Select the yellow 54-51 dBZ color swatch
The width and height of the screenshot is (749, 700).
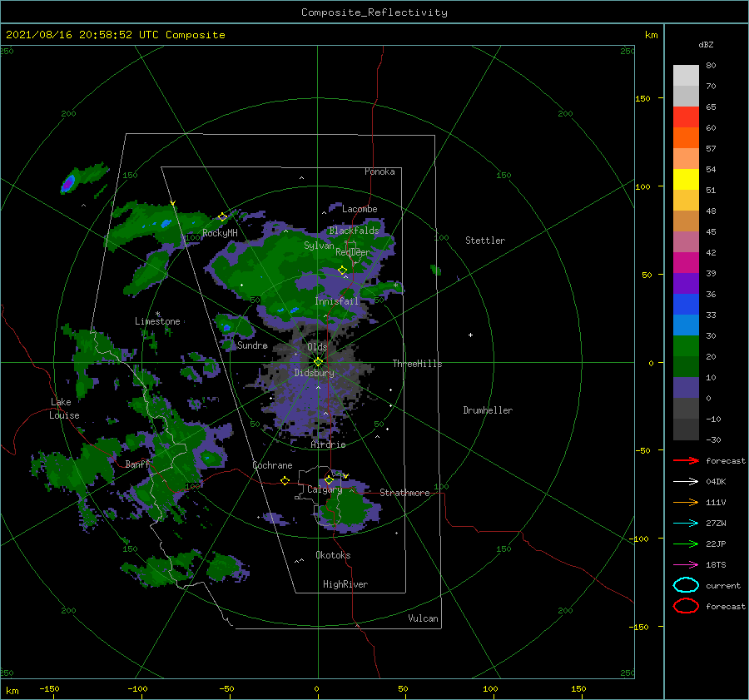[686, 179]
